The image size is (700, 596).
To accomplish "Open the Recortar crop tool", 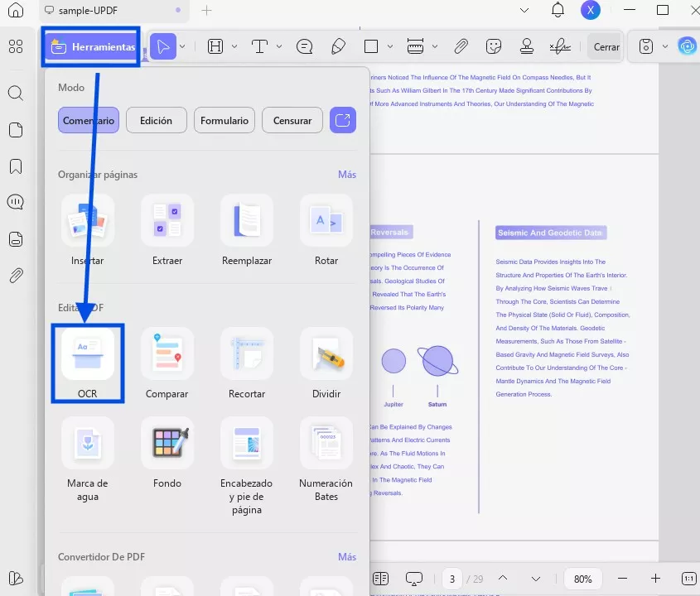I will (247, 363).
